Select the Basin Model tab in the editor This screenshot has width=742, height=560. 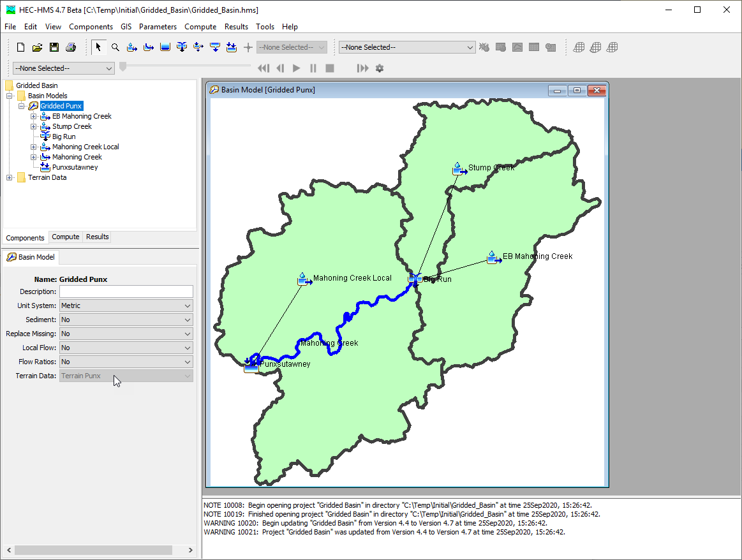pos(31,257)
